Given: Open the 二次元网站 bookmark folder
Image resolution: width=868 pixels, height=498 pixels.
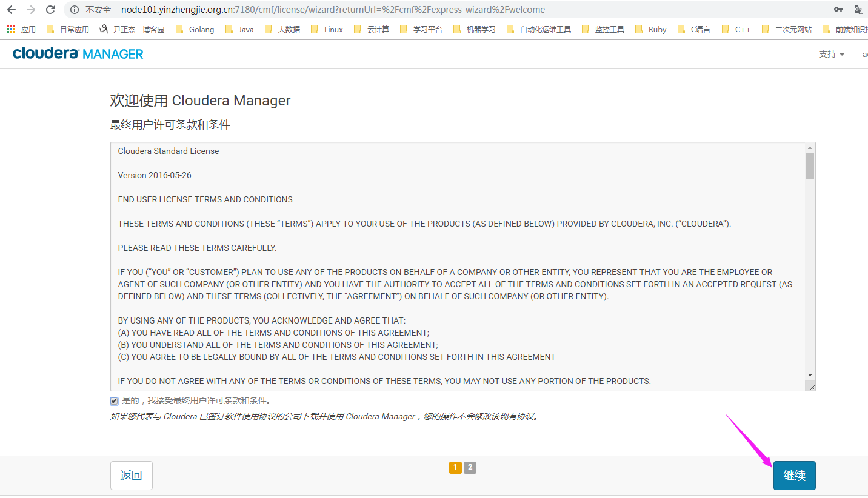Looking at the screenshot, I should coord(787,29).
